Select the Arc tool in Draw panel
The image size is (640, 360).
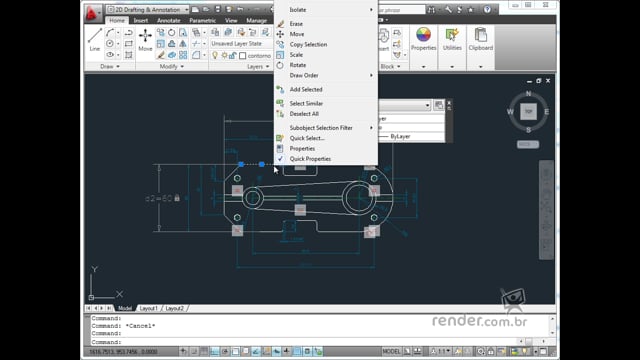pos(110,33)
